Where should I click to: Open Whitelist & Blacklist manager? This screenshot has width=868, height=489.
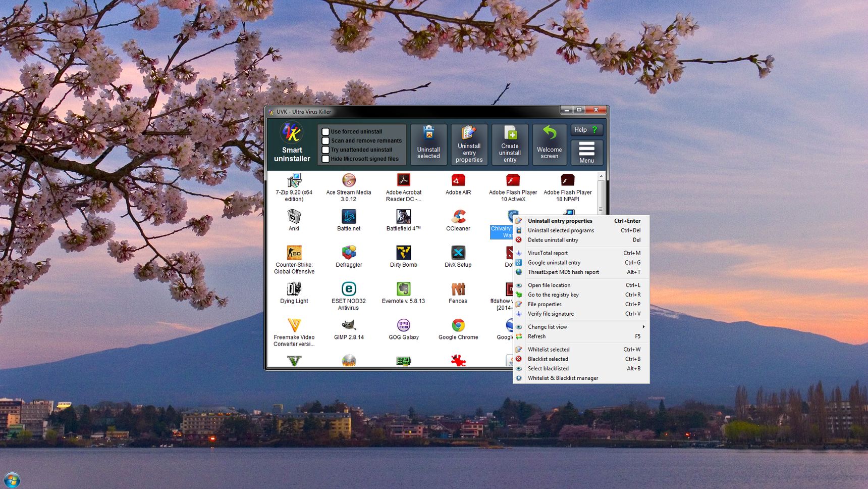click(581, 378)
